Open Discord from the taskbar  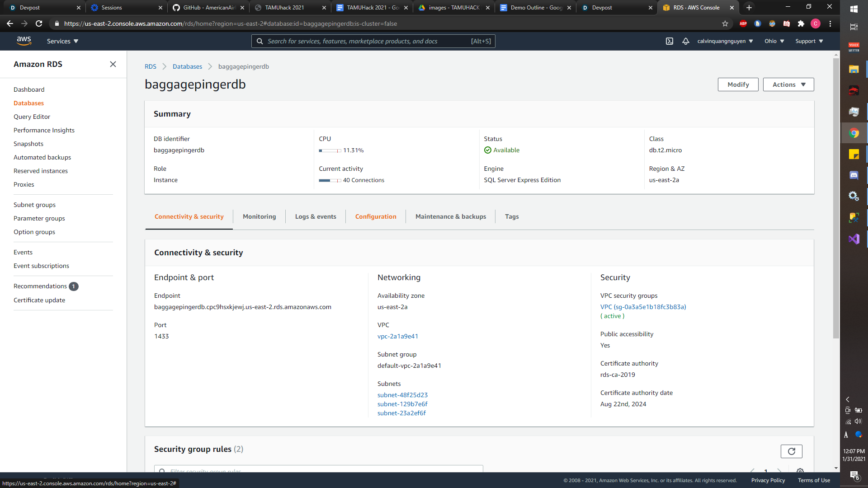854,175
